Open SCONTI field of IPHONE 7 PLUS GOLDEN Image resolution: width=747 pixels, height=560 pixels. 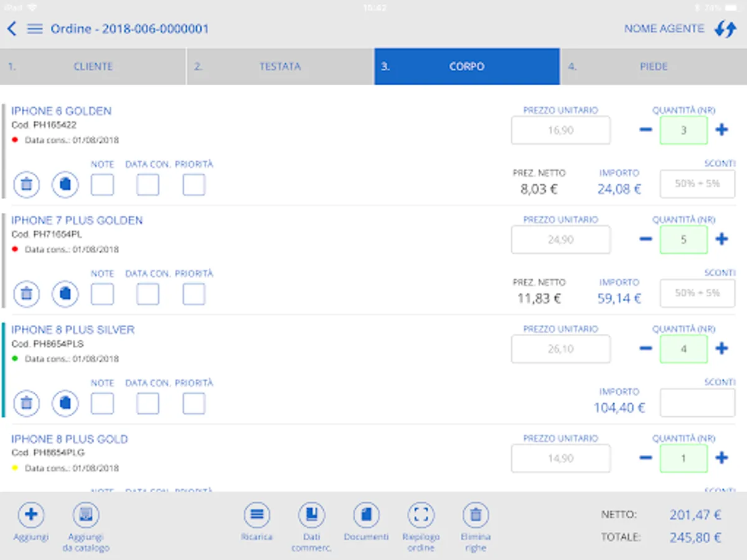[697, 293]
